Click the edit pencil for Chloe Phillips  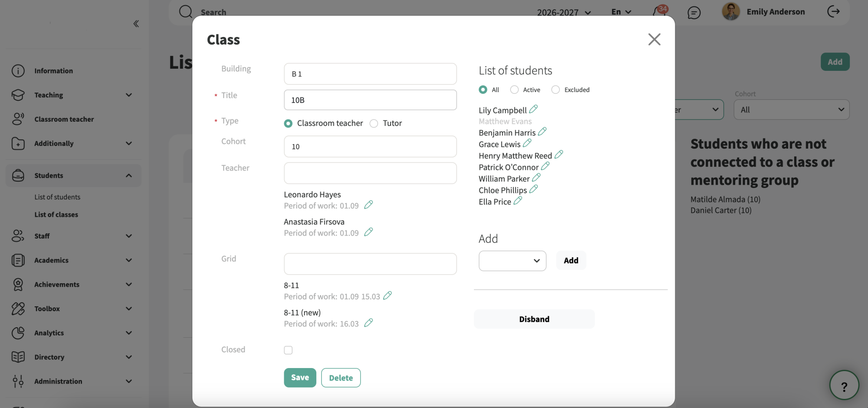[534, 189]
